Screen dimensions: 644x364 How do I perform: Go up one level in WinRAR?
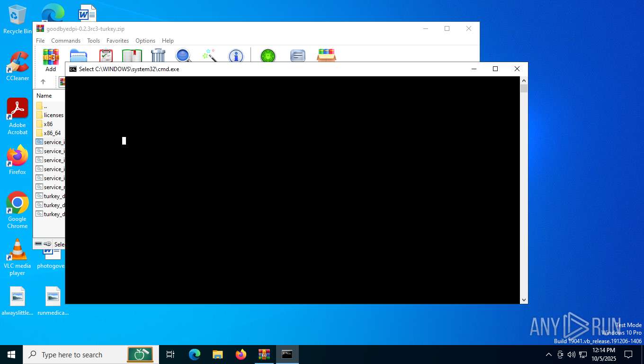(x=43, y=82)
